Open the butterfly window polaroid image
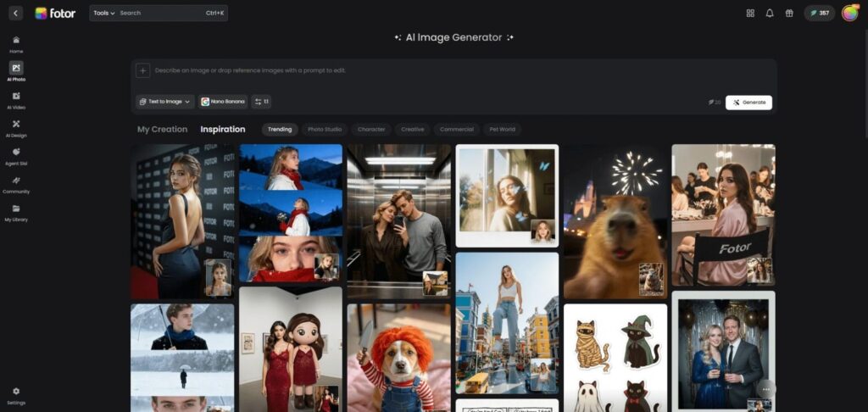This screenshot has width=868, height=412. pyautogui.click(x=507, y=196)
